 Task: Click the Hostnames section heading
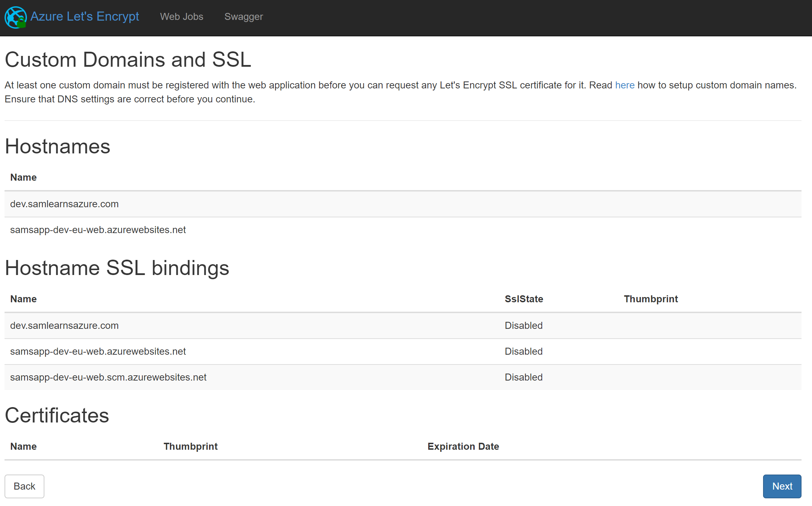[57, 146]
